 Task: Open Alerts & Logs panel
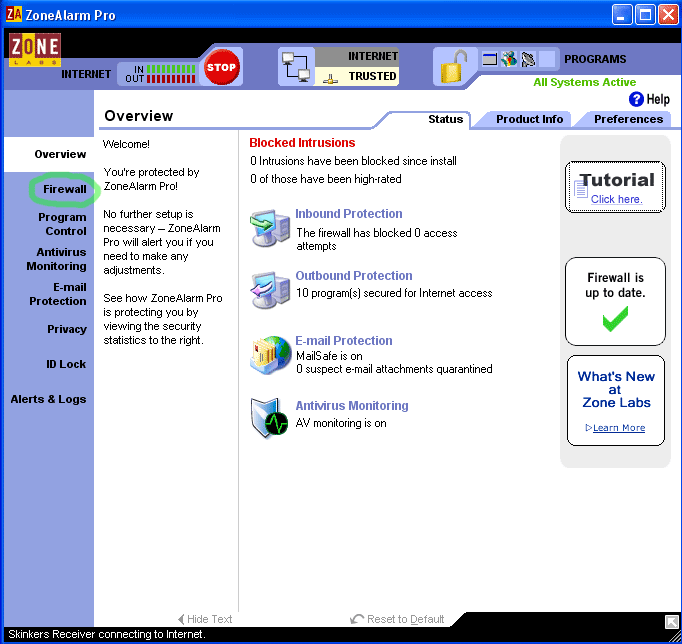[48, 399]
